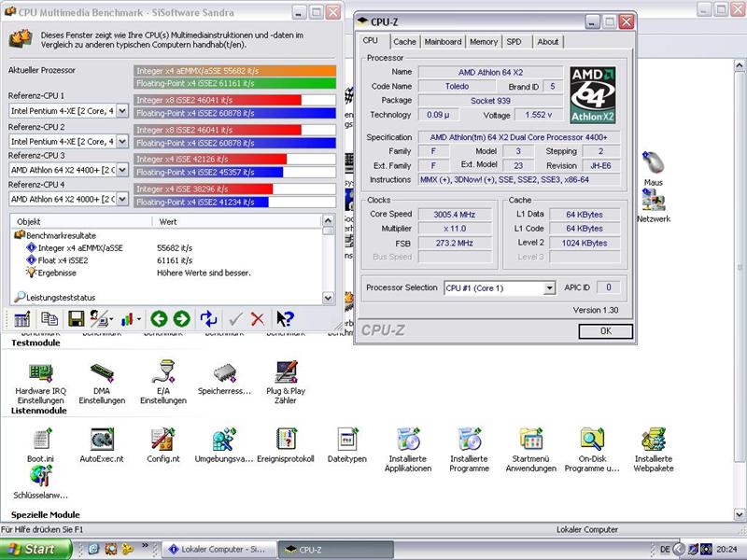Switch to the Mainboard tab in CPU-Z
Viewport: 747px width, 560px height.
pos(443,42)
